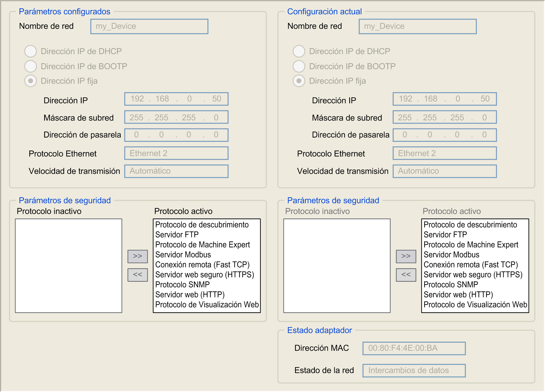Screen dimensions: 545x392
Task: Select Protocolo de Machine Expert in left active list
Action: (203, 245)
